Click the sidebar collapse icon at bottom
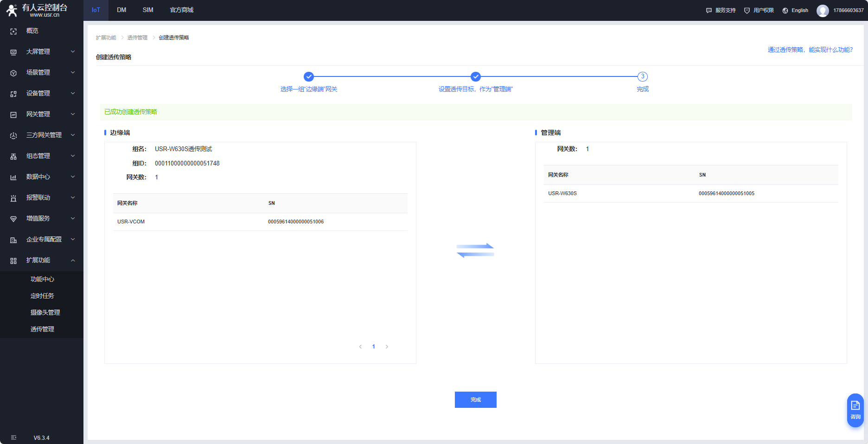 click(13, 438)
